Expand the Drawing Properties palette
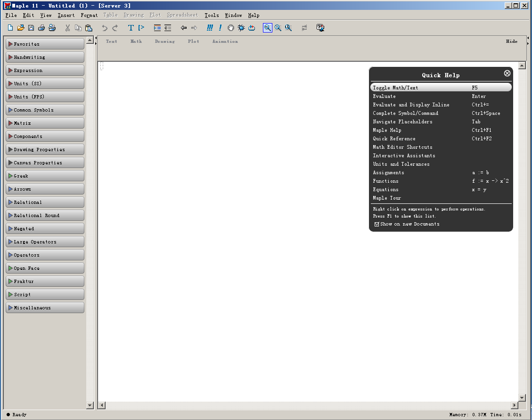 [x=45, y=149]
